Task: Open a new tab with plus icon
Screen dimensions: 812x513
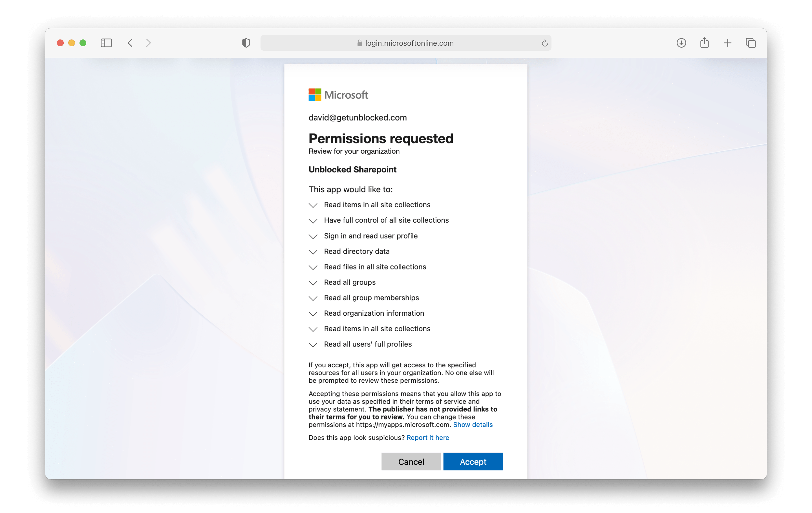Action: 727,43
